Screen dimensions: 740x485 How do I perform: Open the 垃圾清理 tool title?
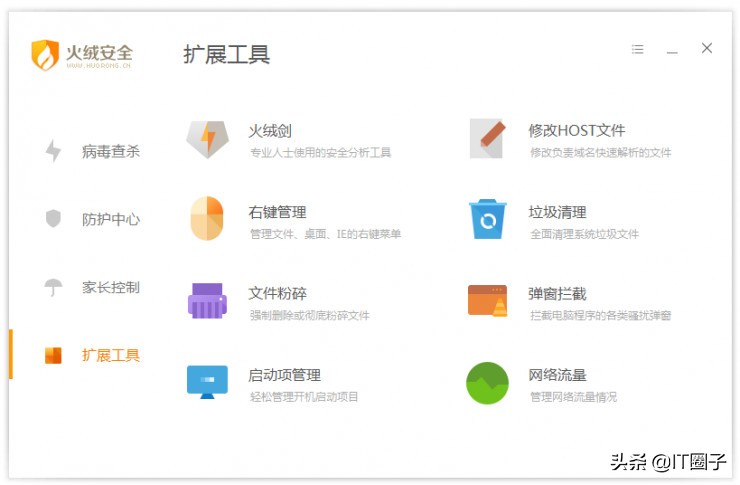557,212
